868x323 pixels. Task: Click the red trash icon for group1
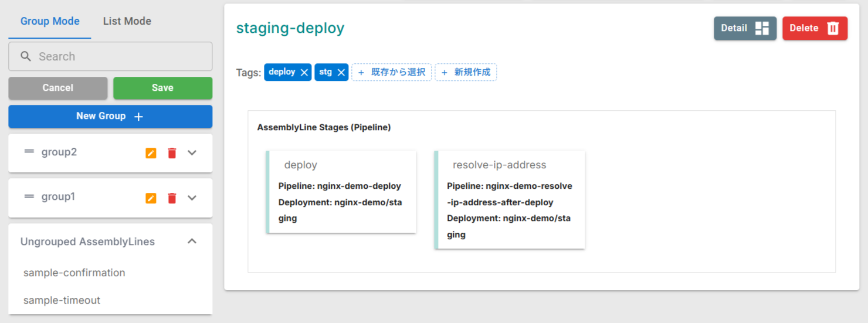(x=172, y=198)
